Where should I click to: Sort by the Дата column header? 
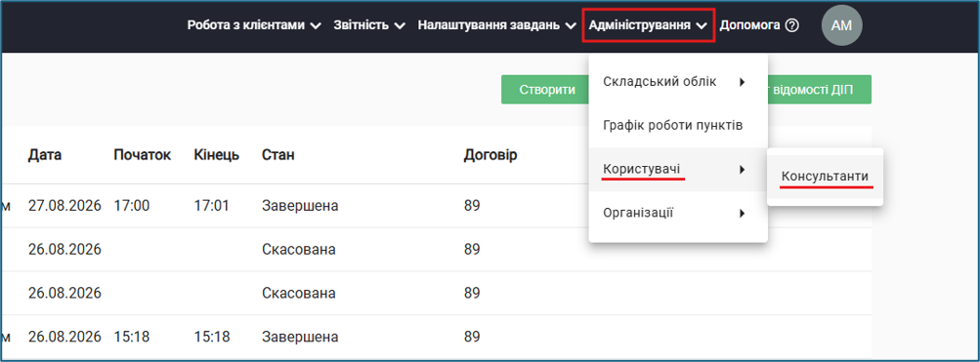45,155
